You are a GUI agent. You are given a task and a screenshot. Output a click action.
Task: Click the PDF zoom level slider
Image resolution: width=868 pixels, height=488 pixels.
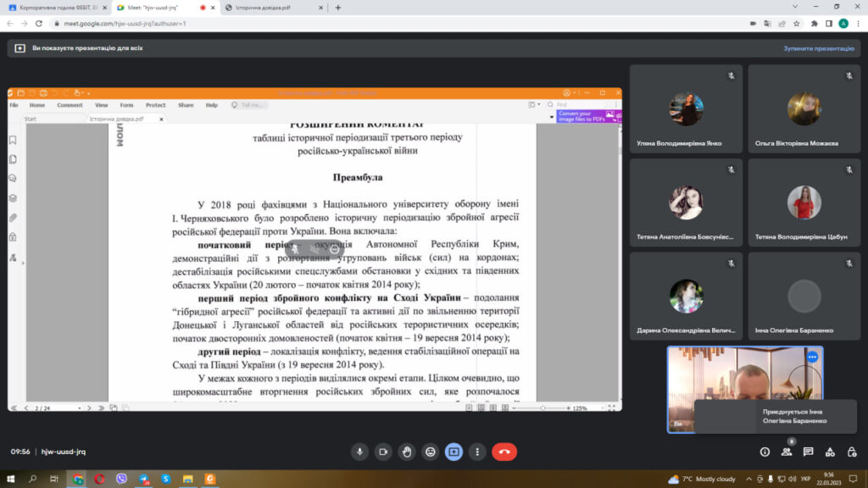click(542, 408)
